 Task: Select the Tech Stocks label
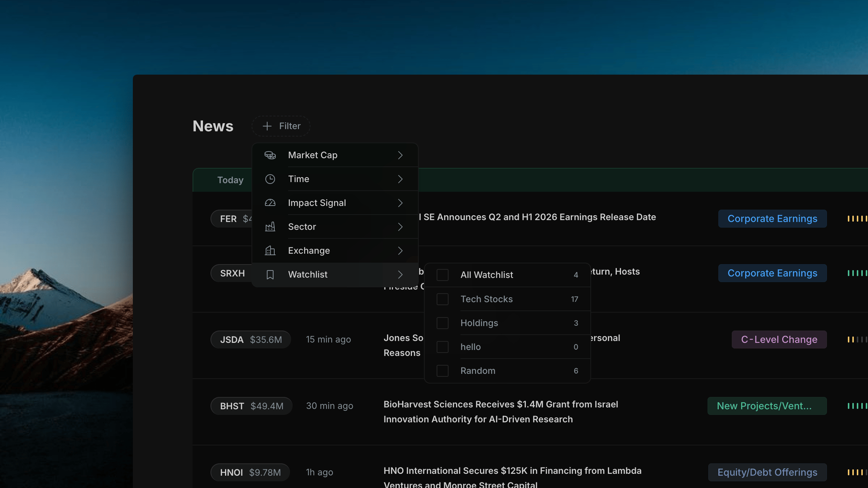pyautogui.click(x=487, y=299)
